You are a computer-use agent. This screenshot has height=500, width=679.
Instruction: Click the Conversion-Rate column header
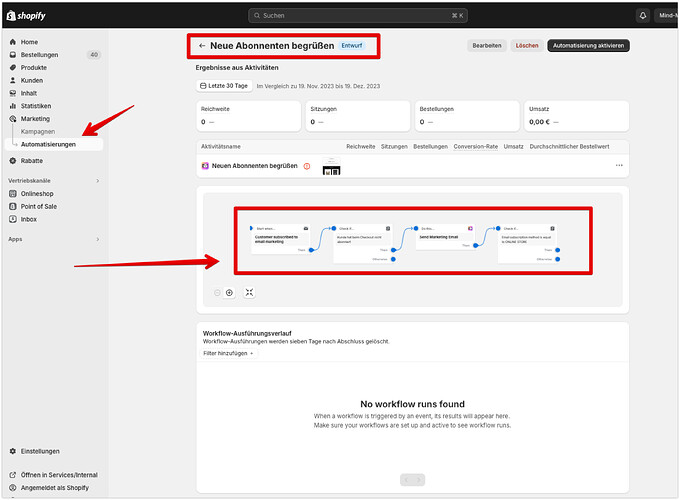coord(475,147)
